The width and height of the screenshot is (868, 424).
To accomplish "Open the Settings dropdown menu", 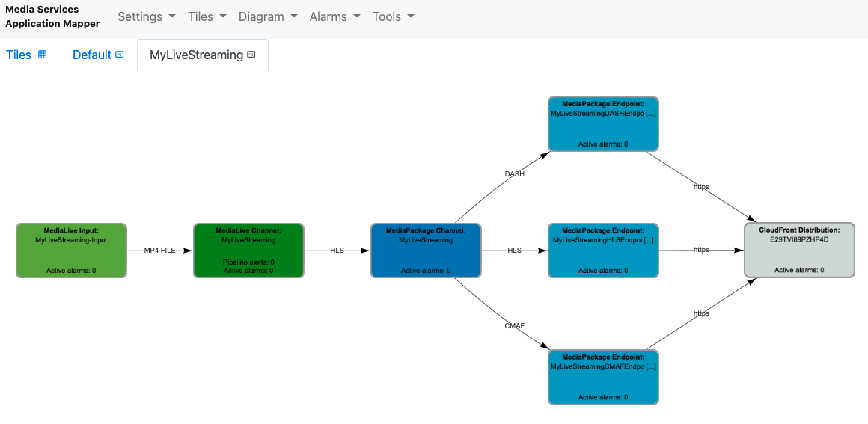I will tap(146, 16).
